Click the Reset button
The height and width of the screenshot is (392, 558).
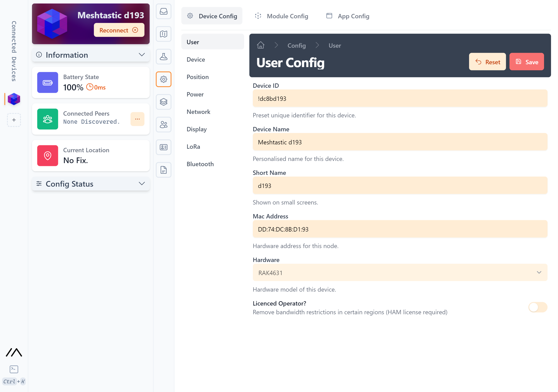point(487,62)
